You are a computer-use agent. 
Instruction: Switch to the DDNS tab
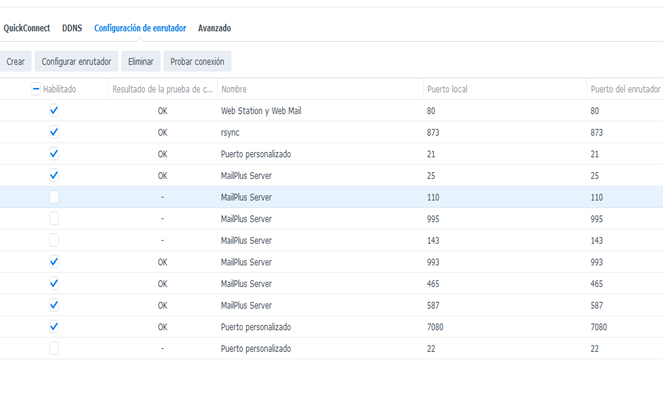(x=72, y=28)
